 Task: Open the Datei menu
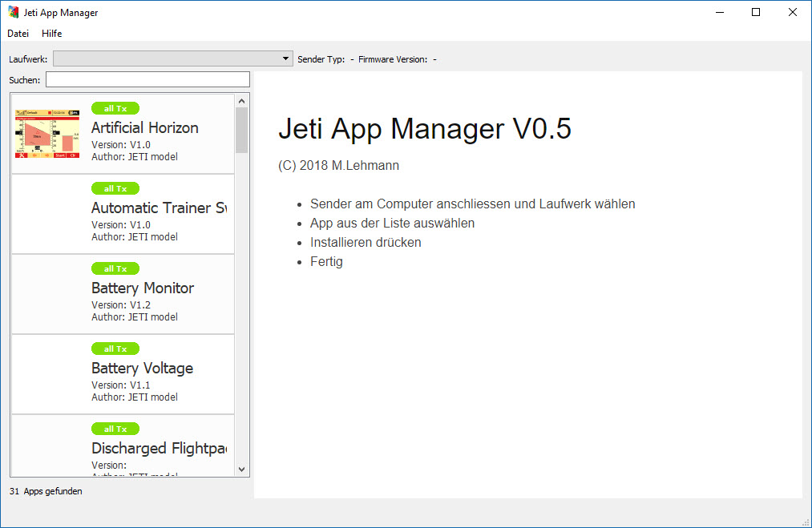[x=18, y=34]
